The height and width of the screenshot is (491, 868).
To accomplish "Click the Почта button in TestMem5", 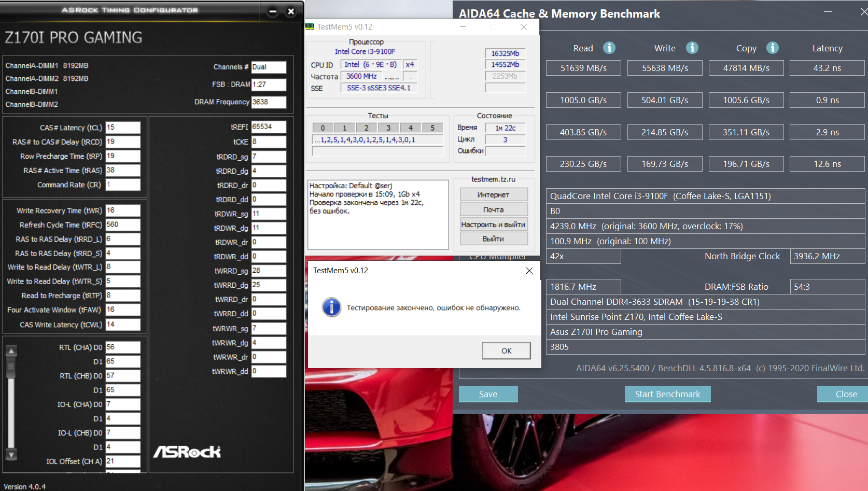I will (x=493, y=209).
